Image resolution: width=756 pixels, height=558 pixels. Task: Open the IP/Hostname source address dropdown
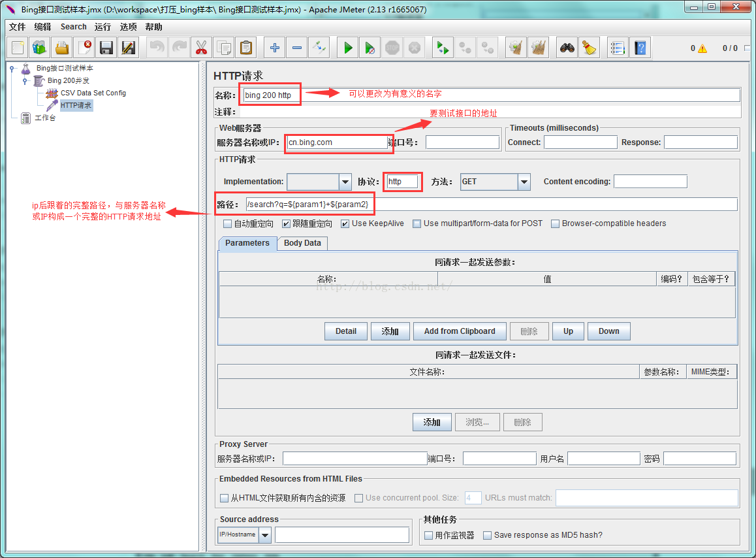coord(265,535)
